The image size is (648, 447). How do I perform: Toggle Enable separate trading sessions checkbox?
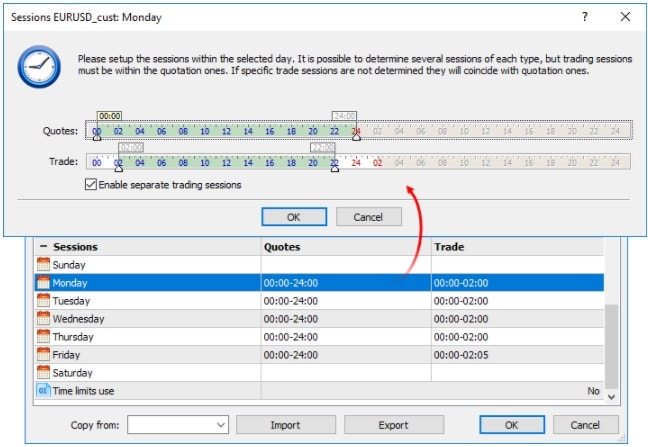coord(91,184)
